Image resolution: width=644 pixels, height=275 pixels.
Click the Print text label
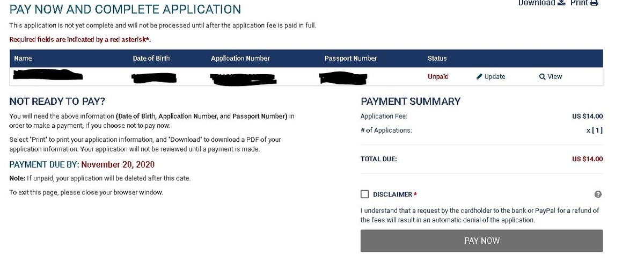pos(579,3)
